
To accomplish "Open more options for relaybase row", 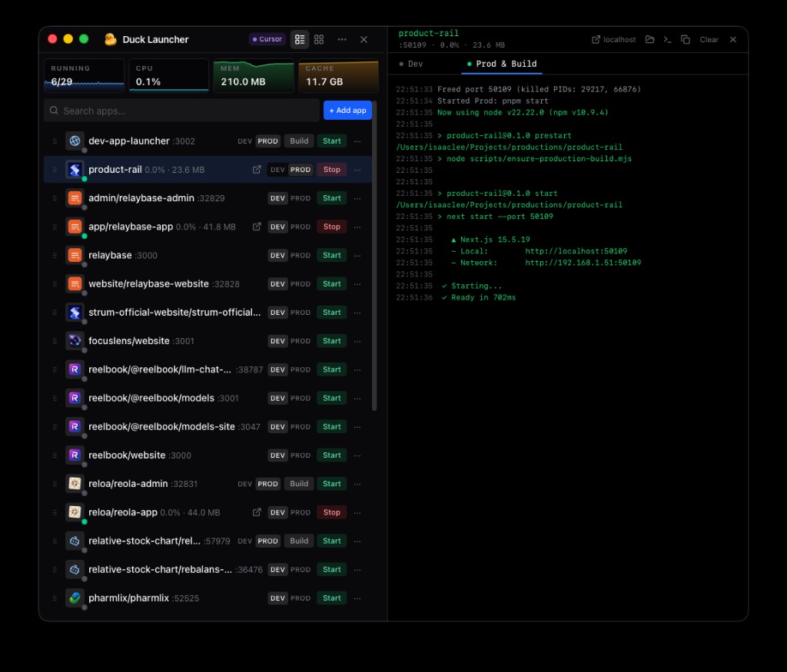I will point(357,255).
